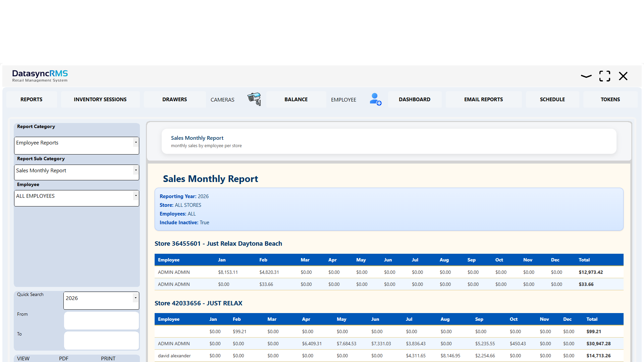Click the security camera icon

coord(254,99)
